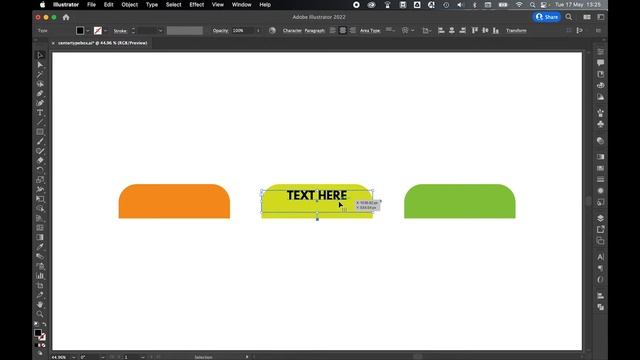Viewport: 640px width, 360px height.
Task: Open the Object menu
Action: point(129,5)
